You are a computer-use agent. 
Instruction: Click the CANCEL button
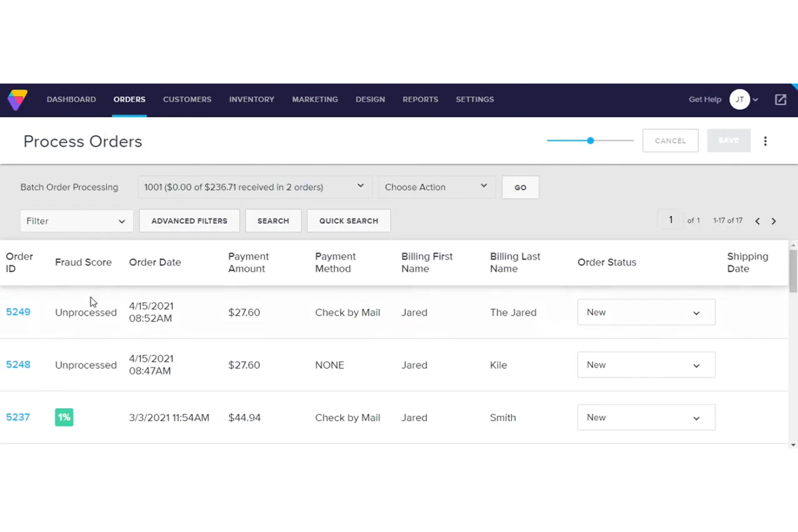[670, 141]
